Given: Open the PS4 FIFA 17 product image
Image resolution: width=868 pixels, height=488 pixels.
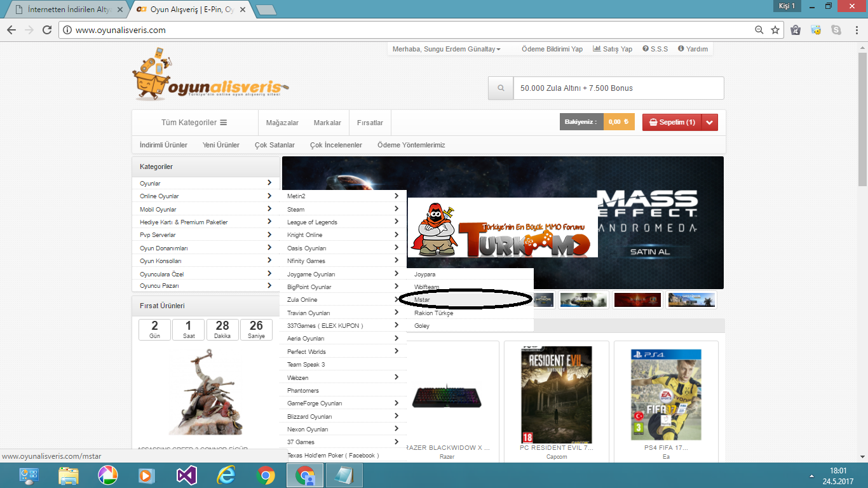Looking at the screenshot, I should [x=666, y=395].
